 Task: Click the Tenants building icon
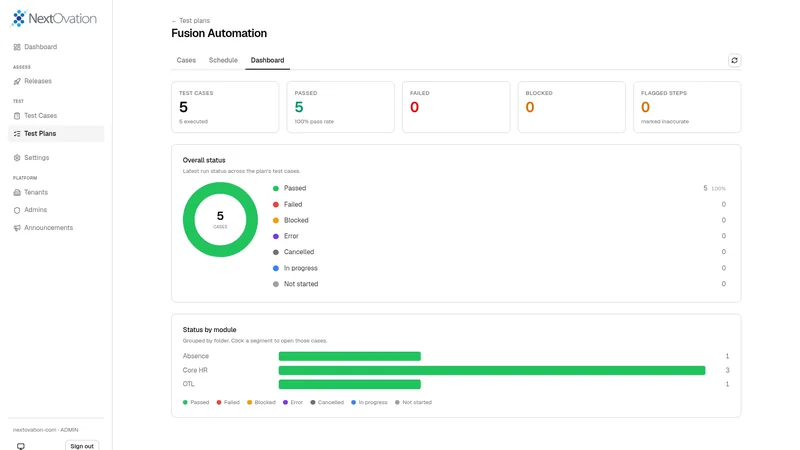[17, 192]
